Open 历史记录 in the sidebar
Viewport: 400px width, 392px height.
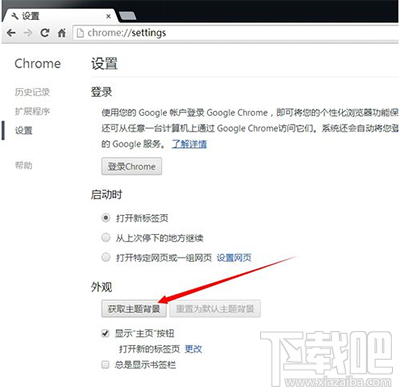32,92
